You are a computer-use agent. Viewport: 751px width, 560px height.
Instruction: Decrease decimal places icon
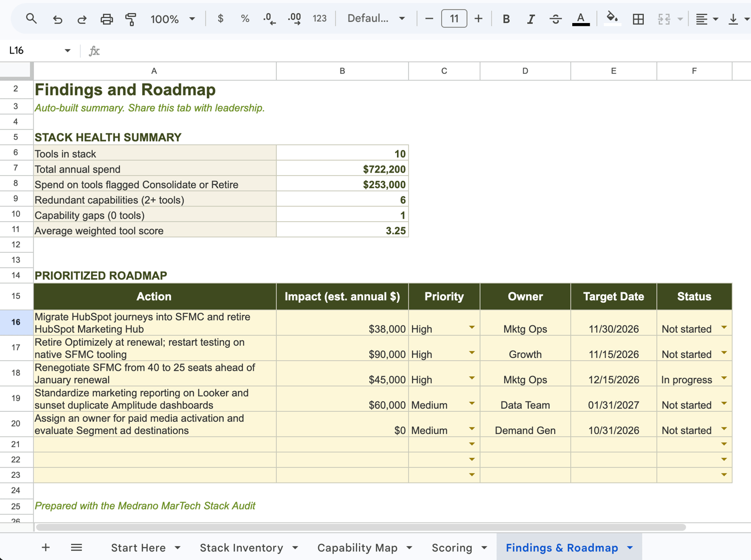coord(269,19)
